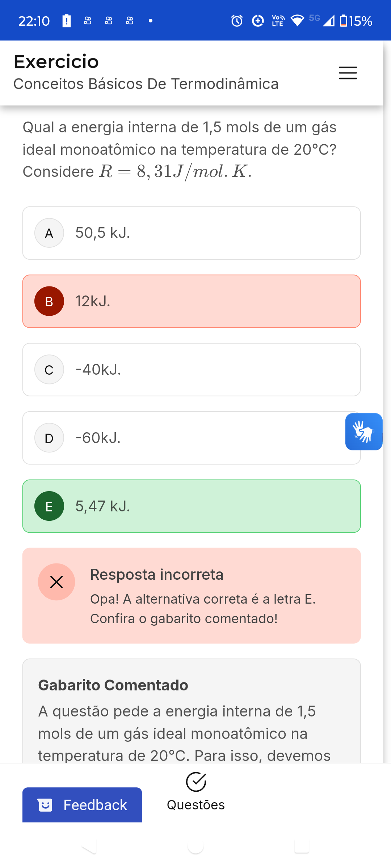Open the hamburger menu icon
The image size is (391, 868).
pyautogui.click(x=348, y=73)
